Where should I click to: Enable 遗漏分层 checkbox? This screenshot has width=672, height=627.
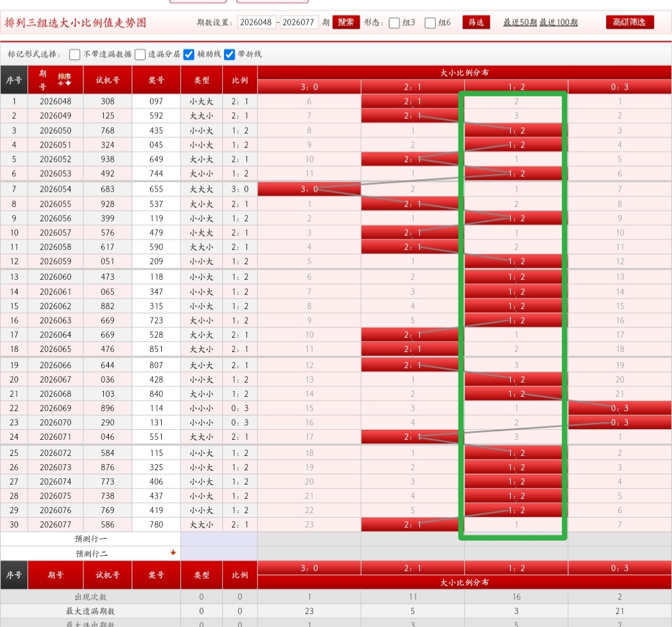(x=140, y=54)
